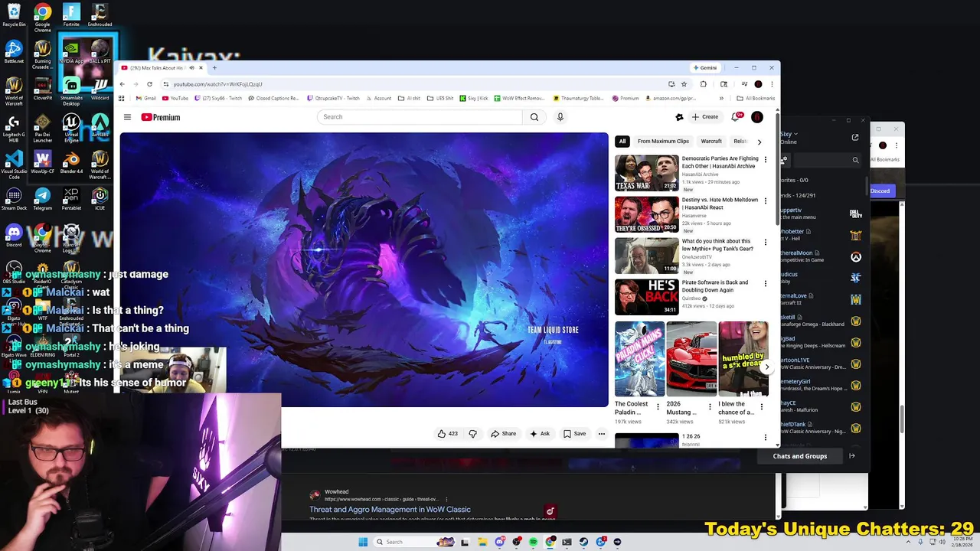The width and height of the screenshot is (980, 551).
Task: Open options for Mythic+ Pug Tank video
Action: click(765, 243)
